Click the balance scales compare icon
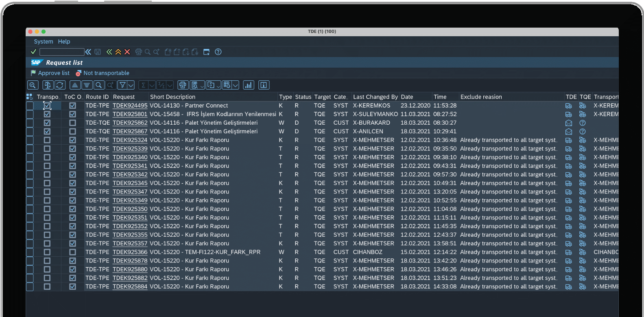Screen dimensions: 644x317 pyautogui.click(x=48, y=85)
